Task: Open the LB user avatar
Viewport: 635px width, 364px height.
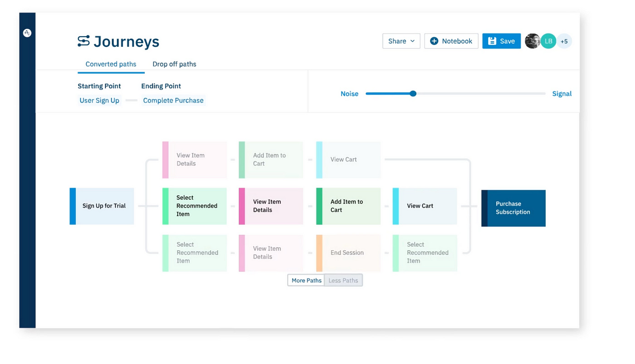Action: coord(548,41)
